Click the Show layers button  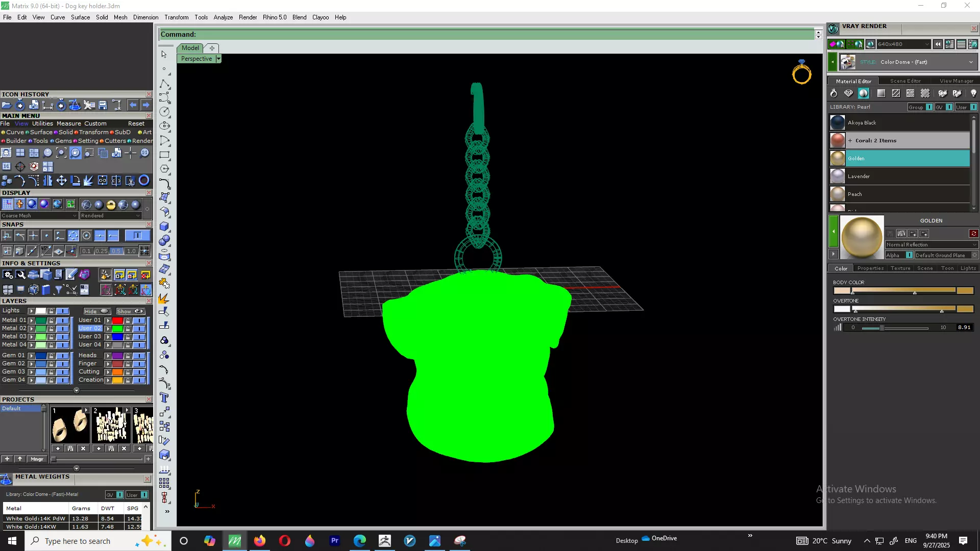pyautogui.click(x=130, y=311)
